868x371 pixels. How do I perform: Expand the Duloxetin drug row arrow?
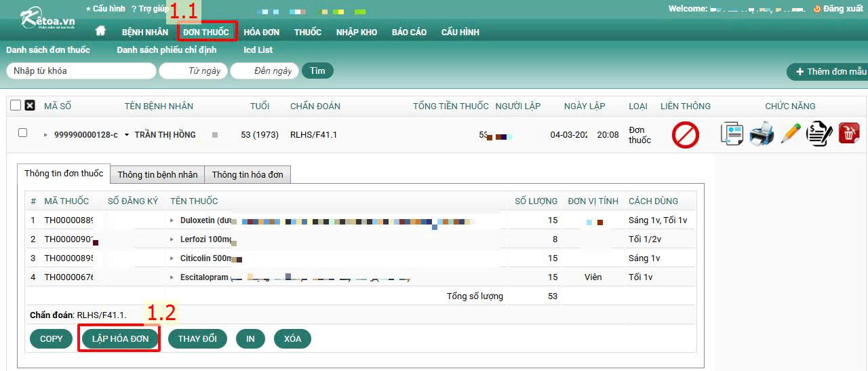pyautogui.click(x=172, y=220)
